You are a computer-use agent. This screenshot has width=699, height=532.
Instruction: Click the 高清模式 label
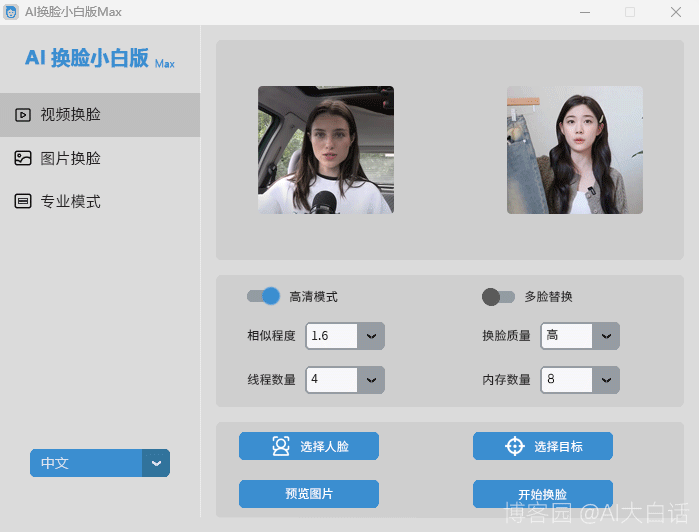pos(313,297)
